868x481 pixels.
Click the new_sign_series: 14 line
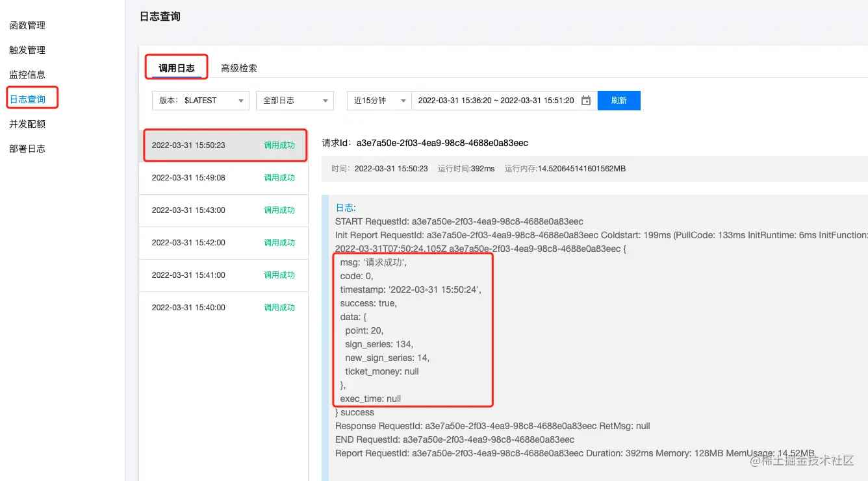387,358
